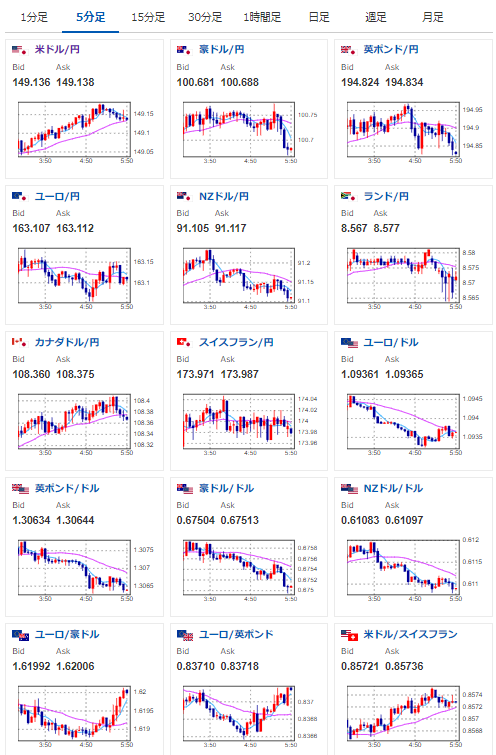Click the Swiss flag icon beside スイスフラン/円
This screenshot has height=755, width=496.
(183, 342)
